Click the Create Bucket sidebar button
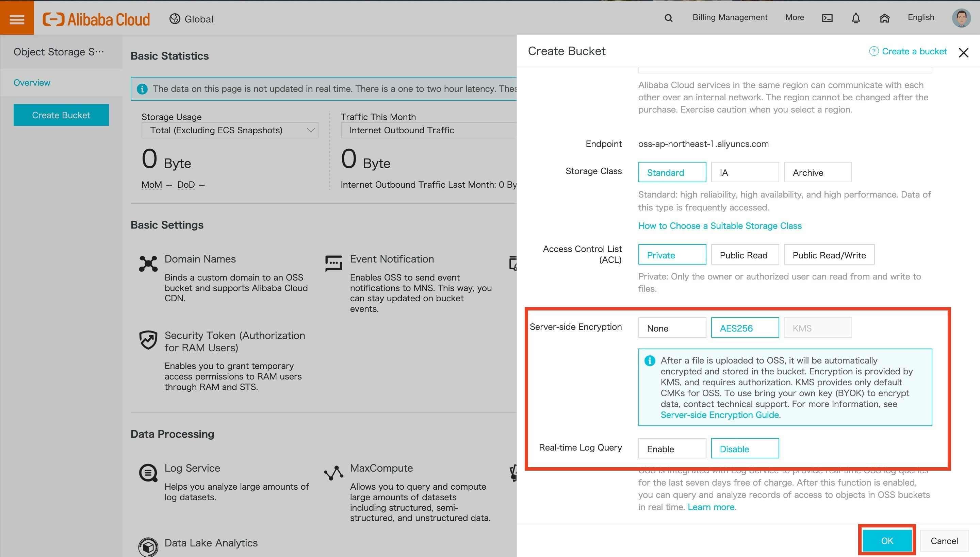 tap(61, 115)
